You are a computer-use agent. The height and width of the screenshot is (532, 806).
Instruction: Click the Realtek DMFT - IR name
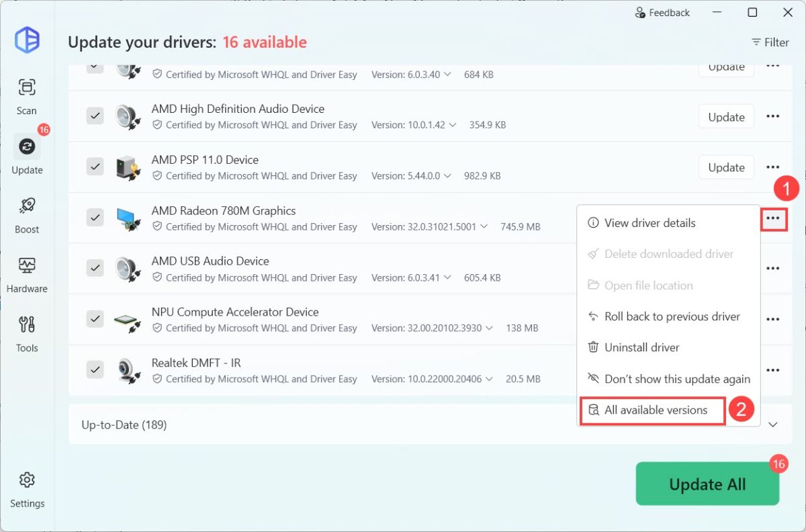tap(196, 363)
